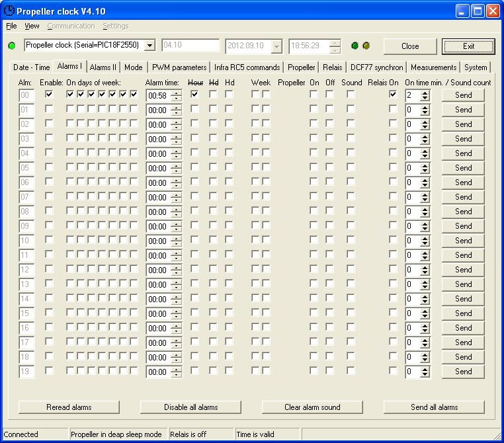Enable alarm 10 with its Enable checkbox
Image resolution: width=504 pixels, height=443 pixels.
49,239
